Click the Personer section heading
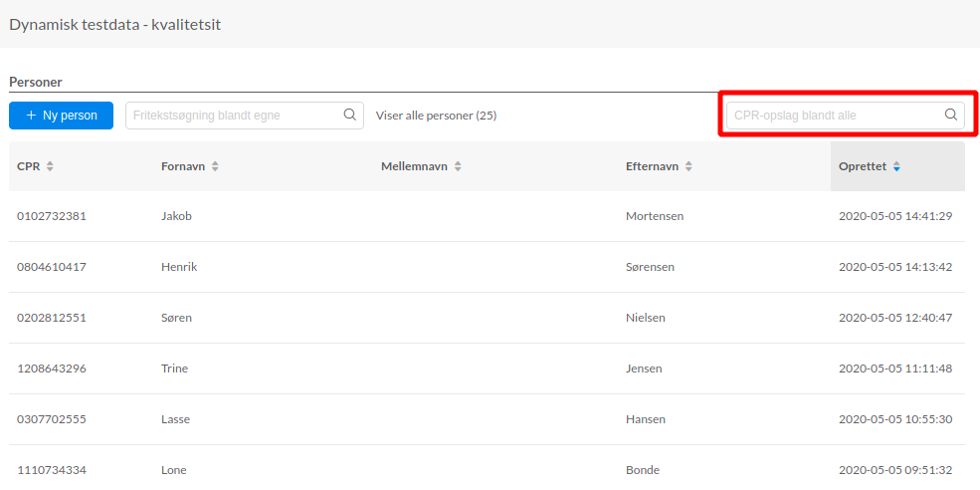The height and width of the screenshot is (490, 980). click(x=36, y=82)
